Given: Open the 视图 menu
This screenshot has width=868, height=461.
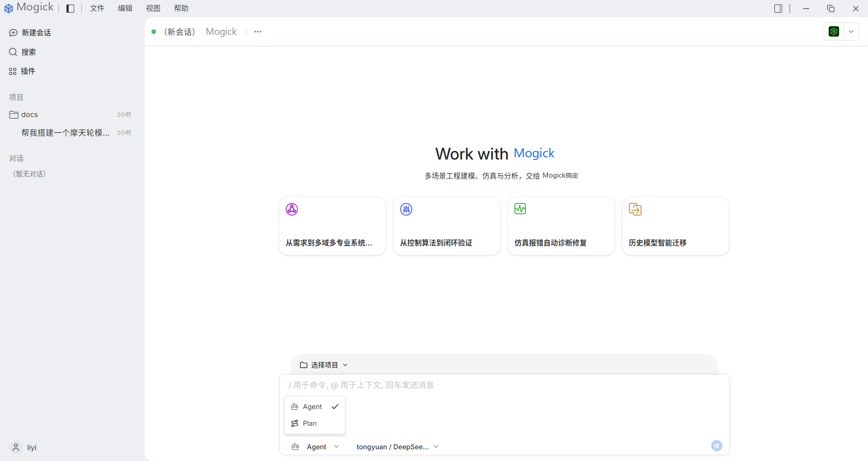Looking at the screenshot, I should click(x=153, y=9).
